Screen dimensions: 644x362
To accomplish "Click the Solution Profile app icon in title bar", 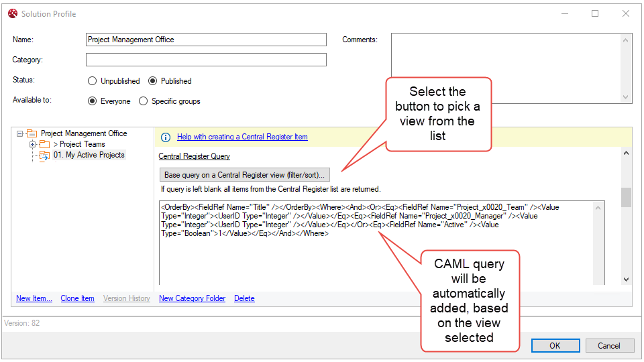I will pyautogui.click(x=11, y=13).
